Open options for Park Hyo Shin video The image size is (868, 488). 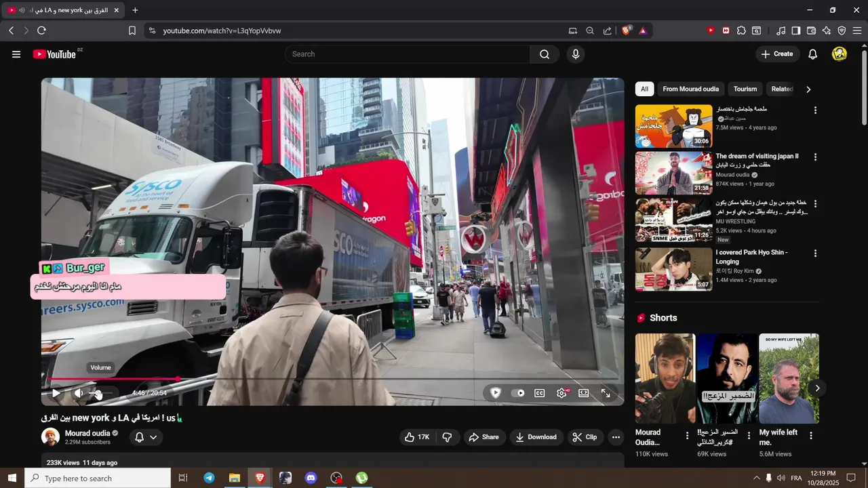click(x=815, y=253)
